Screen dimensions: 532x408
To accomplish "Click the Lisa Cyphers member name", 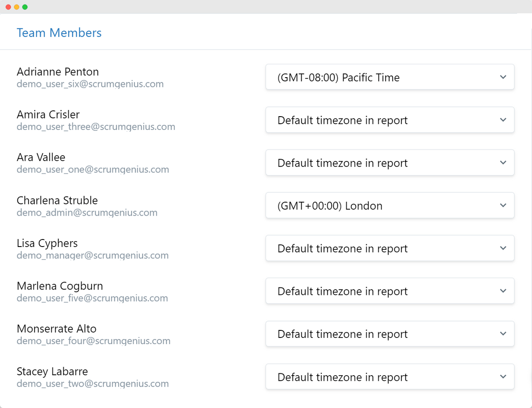I will 47,243.
